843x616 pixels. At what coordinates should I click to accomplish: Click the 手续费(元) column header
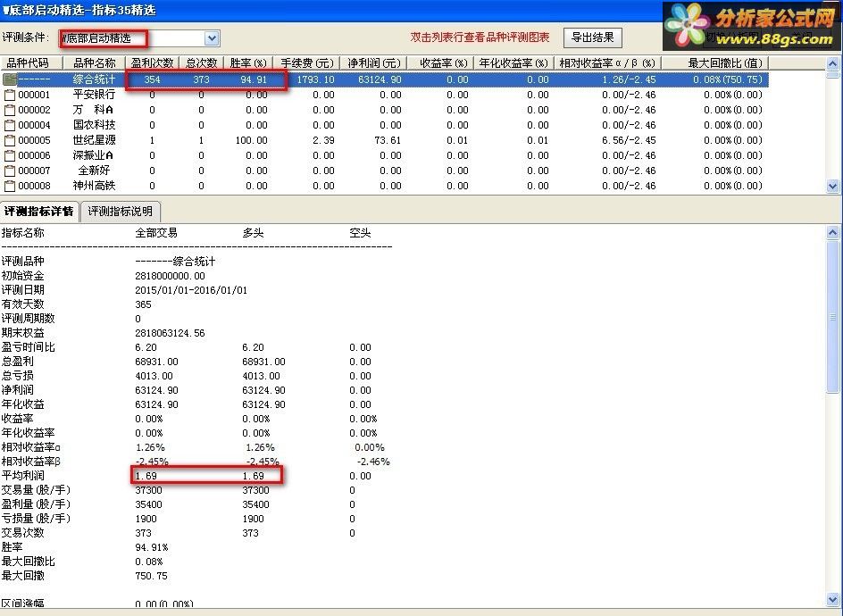pos(307,62)
